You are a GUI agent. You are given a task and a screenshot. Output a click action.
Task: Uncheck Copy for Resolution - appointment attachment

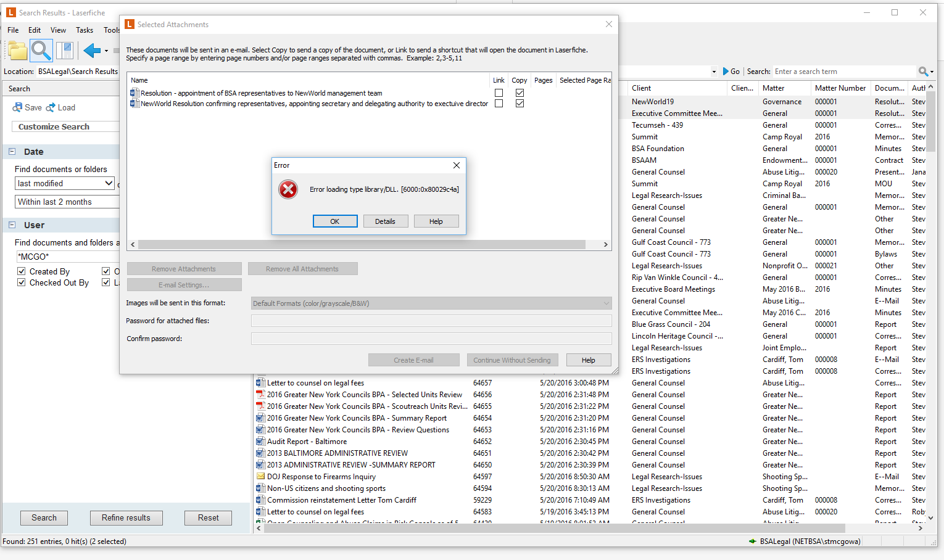(x=520, y=93)
